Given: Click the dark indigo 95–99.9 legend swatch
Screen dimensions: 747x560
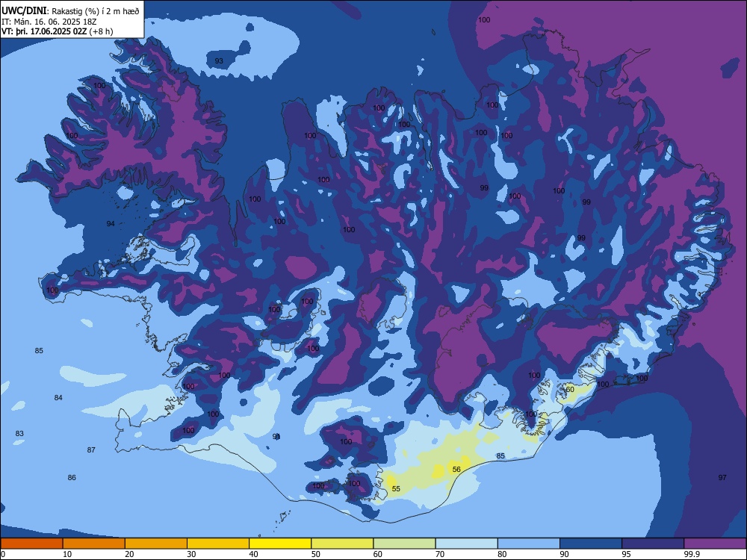Looking at the screenshot, I should (653, 544).
